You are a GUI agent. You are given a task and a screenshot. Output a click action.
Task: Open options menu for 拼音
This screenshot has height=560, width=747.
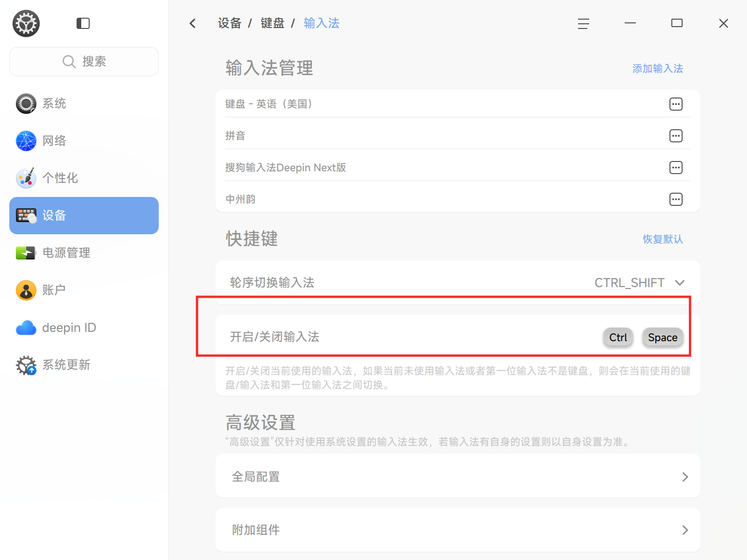pos(676,136)
